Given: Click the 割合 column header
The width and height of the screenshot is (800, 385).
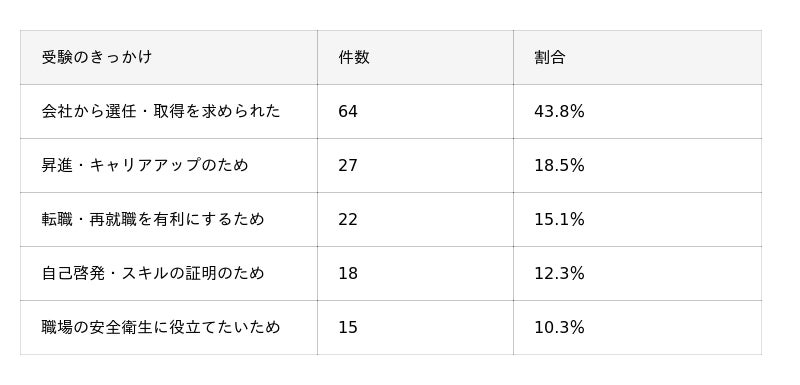Looking at the screenshot, I should coord(637,57).
